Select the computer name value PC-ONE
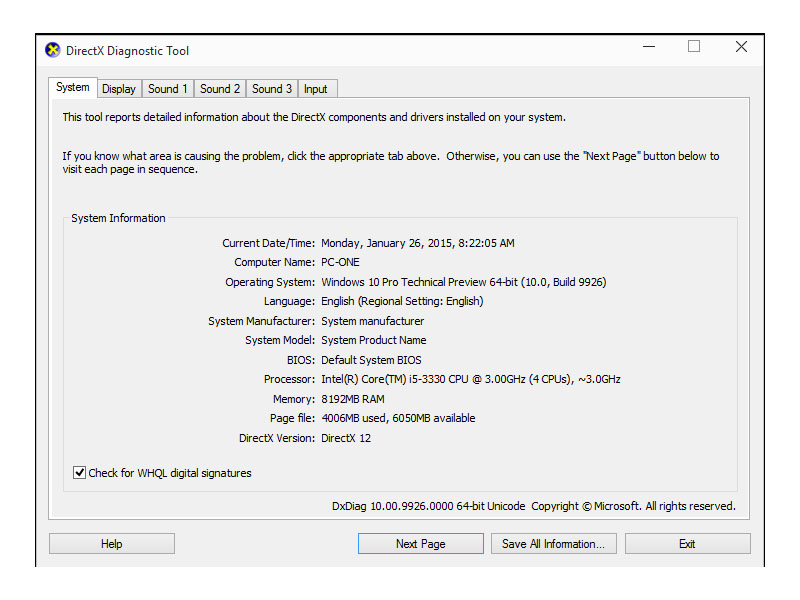Screen dimensions: 800x600 [x=340, y=262]
